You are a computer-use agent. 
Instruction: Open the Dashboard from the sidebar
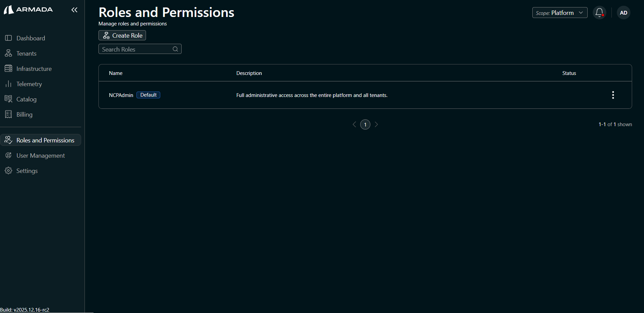(31, 38)
